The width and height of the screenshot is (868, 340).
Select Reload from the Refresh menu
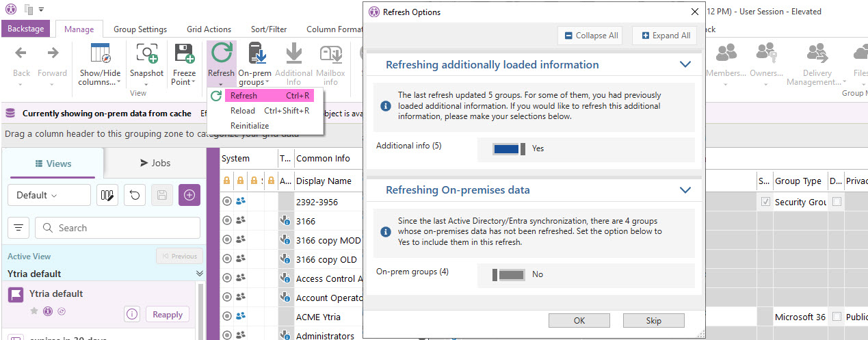tap(243, 111)
